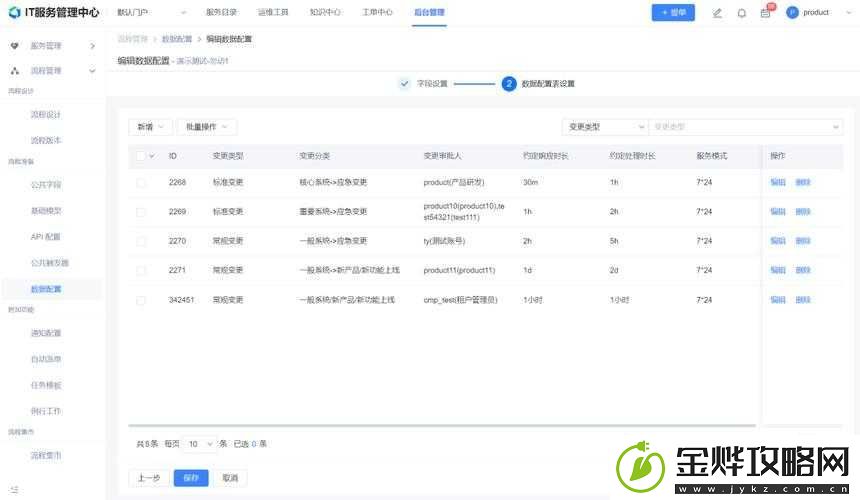Check the row with ID 2271
860x500 pixels.
pos(141,270)
